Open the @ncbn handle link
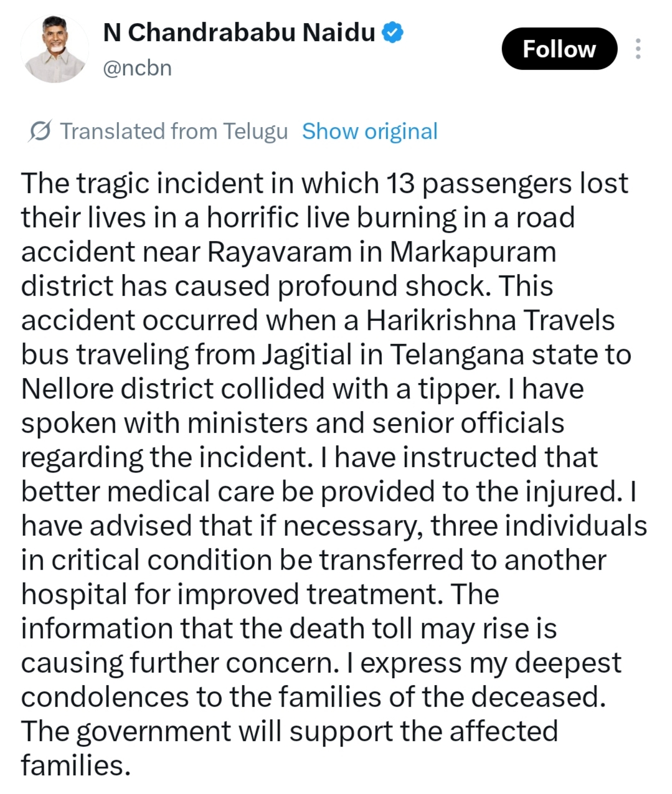 click(137, 68)
